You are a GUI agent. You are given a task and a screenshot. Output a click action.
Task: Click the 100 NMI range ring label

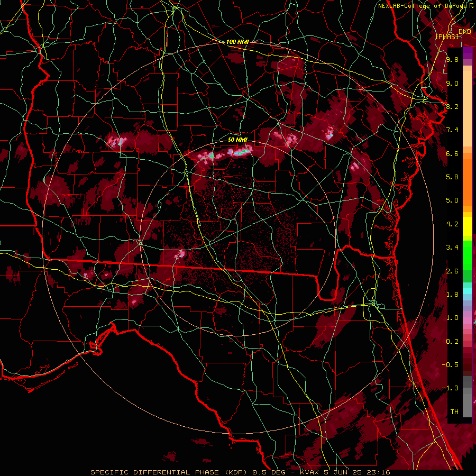click(x=237, y=42)
